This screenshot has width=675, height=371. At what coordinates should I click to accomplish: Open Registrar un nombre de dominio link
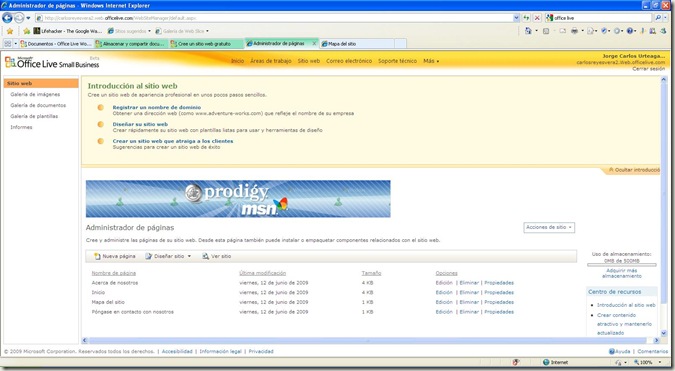[157, 107]
